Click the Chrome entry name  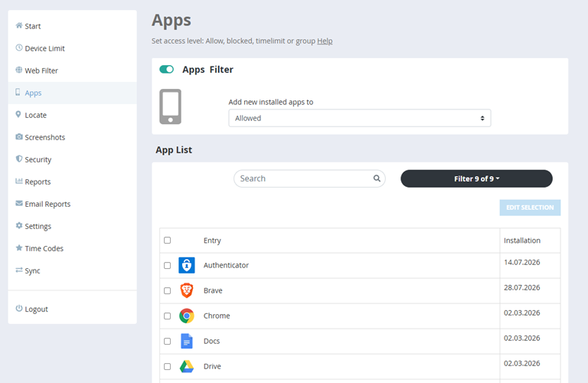tap(217, 316)
